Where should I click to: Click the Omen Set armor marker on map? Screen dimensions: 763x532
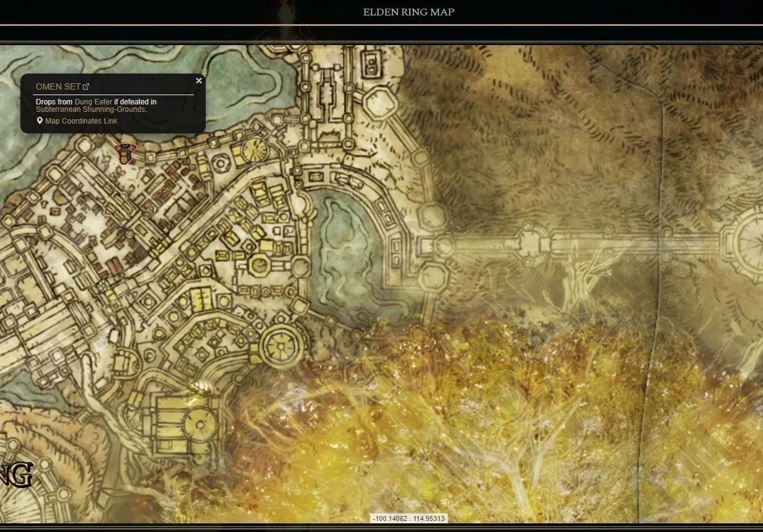pyautogui.click(x=125, y=153)
